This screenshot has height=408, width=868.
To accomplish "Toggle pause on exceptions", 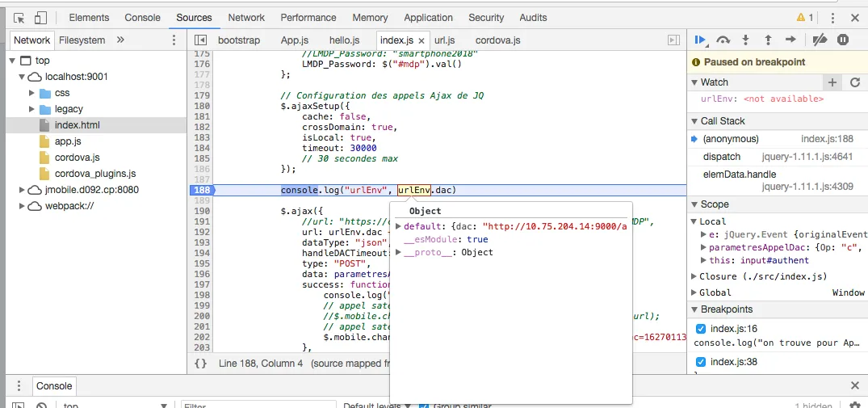I will [x=842, y=40].
